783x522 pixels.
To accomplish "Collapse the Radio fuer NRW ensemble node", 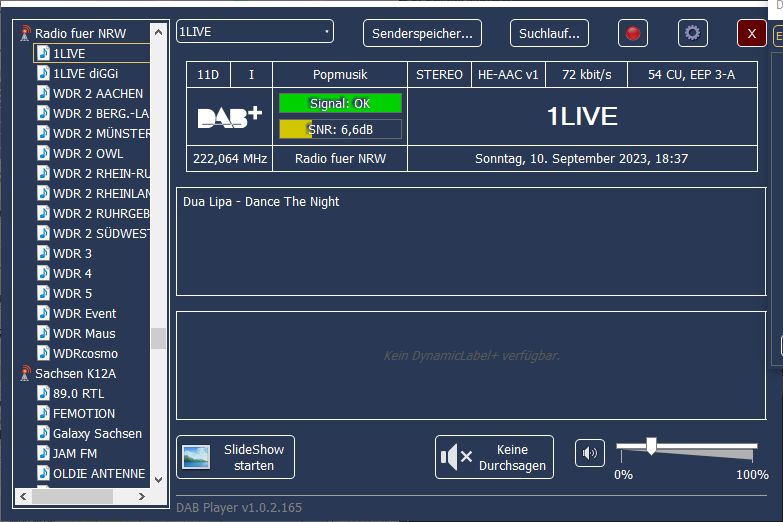I will point(80,33).
